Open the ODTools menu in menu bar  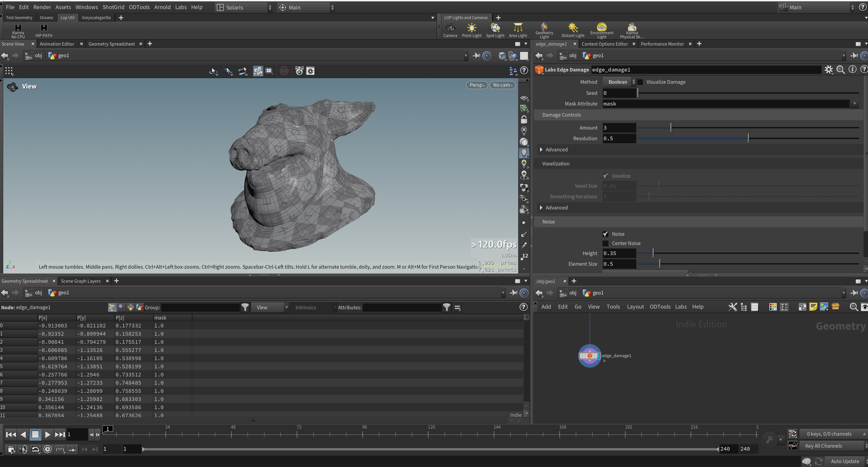pyautogui.click(x=139, y=7)
